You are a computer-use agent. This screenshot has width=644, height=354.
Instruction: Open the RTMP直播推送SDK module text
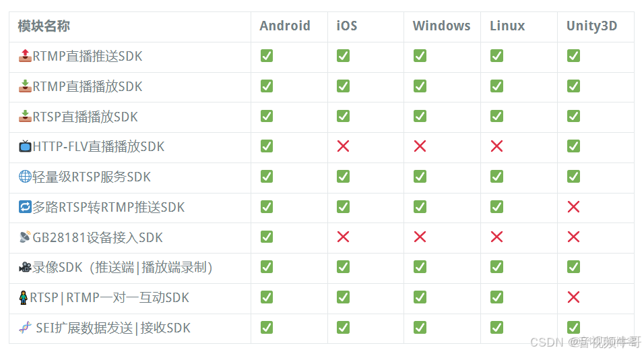tap(88, 56)
